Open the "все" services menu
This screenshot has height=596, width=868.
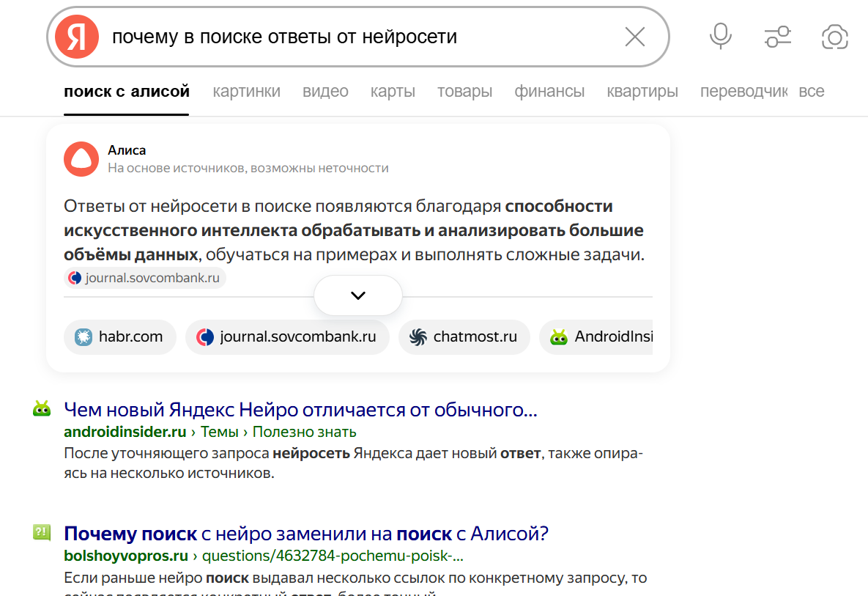pos(811,91)
